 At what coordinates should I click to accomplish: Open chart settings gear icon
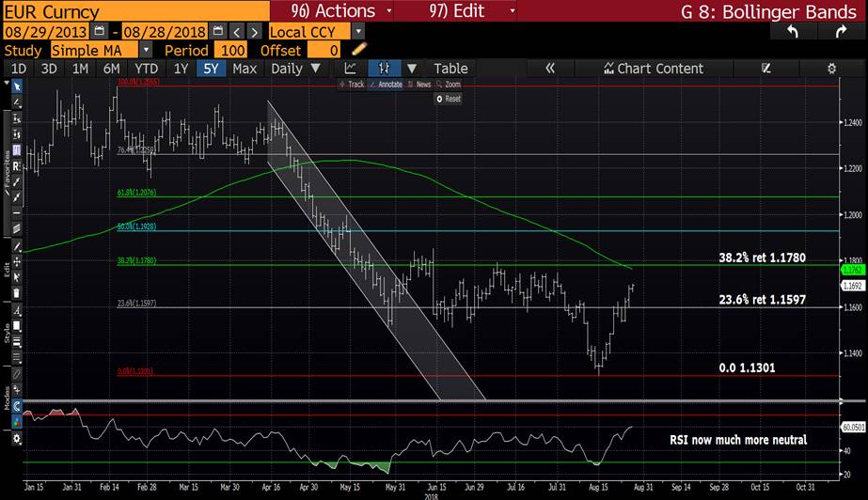831,69
